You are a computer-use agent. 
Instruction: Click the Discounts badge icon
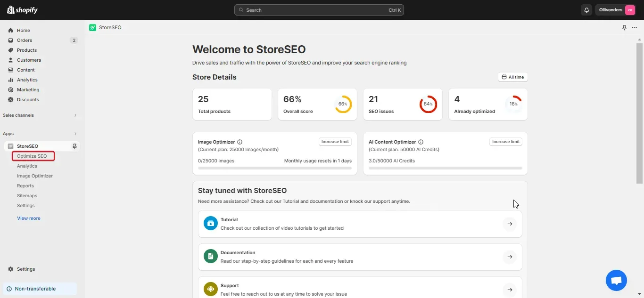[10, 99]
